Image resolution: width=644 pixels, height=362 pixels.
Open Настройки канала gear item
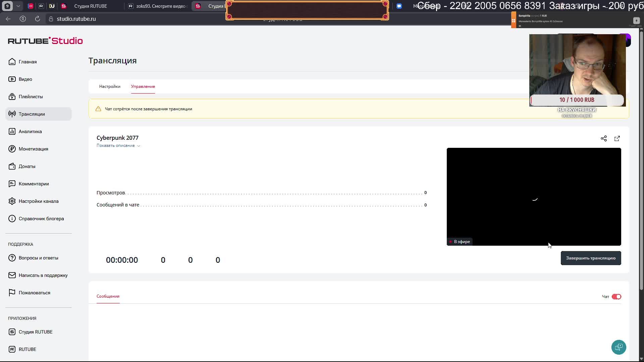coord(38,201)
